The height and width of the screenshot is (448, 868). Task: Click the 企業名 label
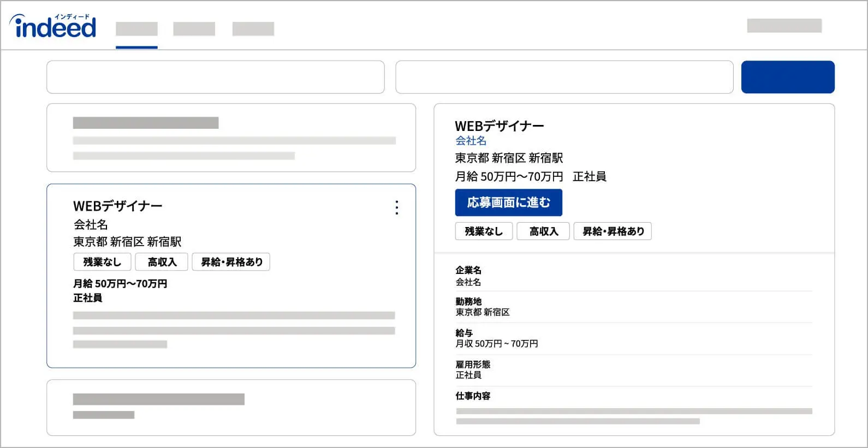point(468,270)
